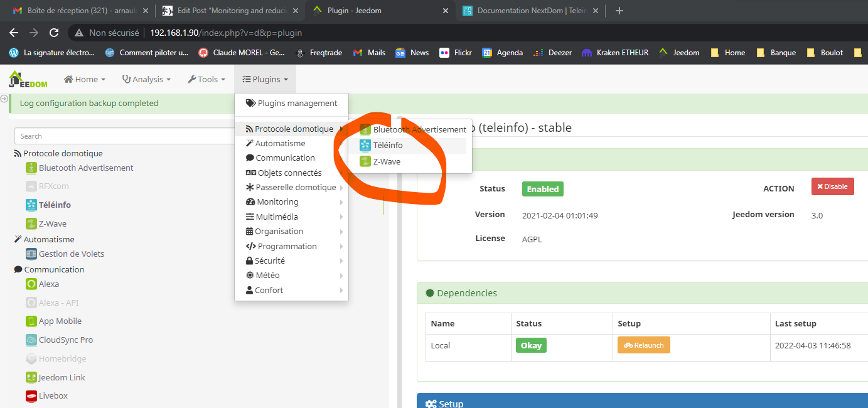Open the CloudSync Pro plugin icon

[31, 340]
